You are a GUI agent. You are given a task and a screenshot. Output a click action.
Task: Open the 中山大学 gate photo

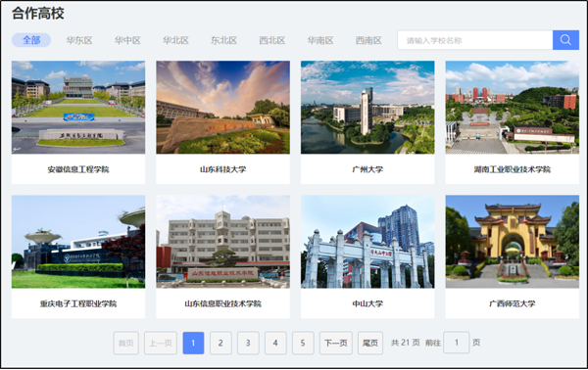367,242
